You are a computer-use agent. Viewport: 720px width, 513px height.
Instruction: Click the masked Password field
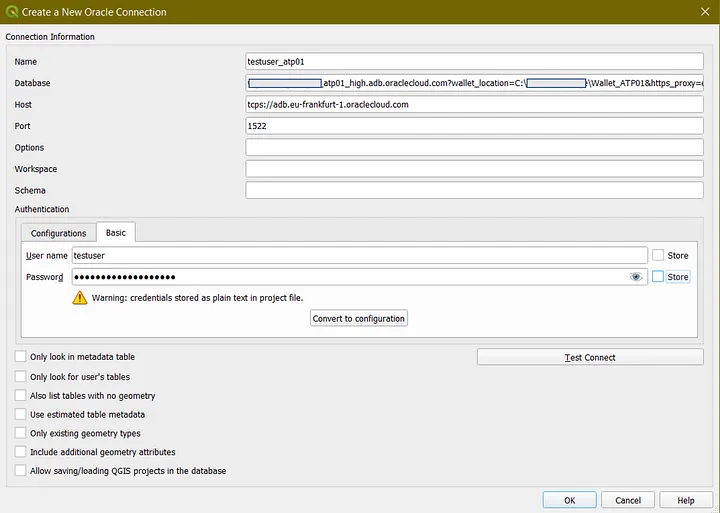pyautogui.click(x=360, y=277)
